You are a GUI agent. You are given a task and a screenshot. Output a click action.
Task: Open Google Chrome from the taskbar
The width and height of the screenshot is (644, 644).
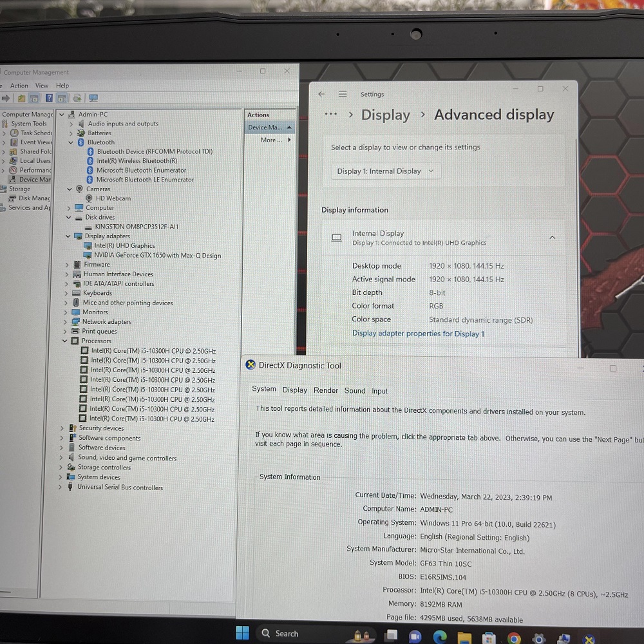pos(514,639)
